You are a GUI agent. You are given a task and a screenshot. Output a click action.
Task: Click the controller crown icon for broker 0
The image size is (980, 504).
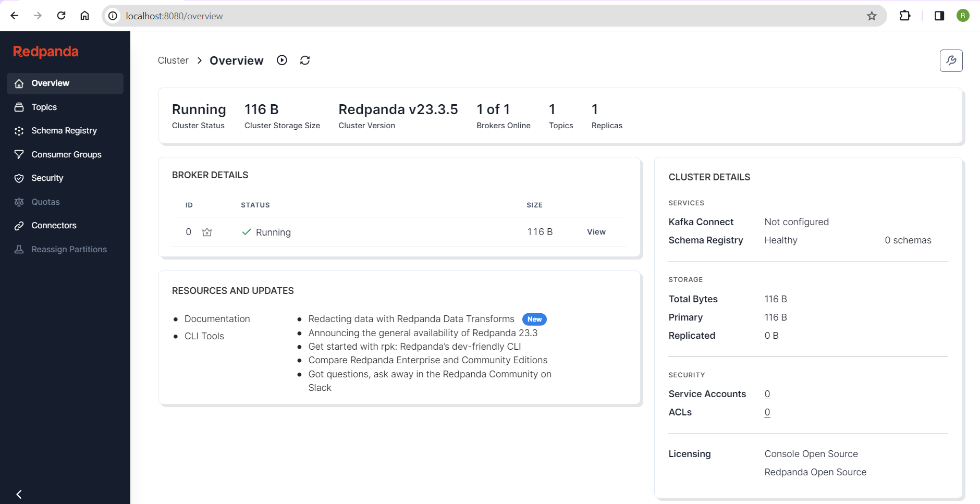207,232
